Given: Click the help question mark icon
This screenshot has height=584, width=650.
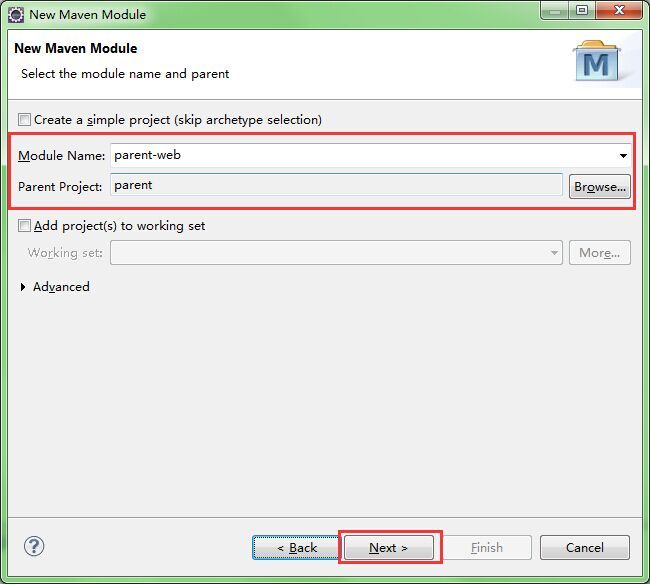Looking at the screenshot, I should click(x=34, y=546).
